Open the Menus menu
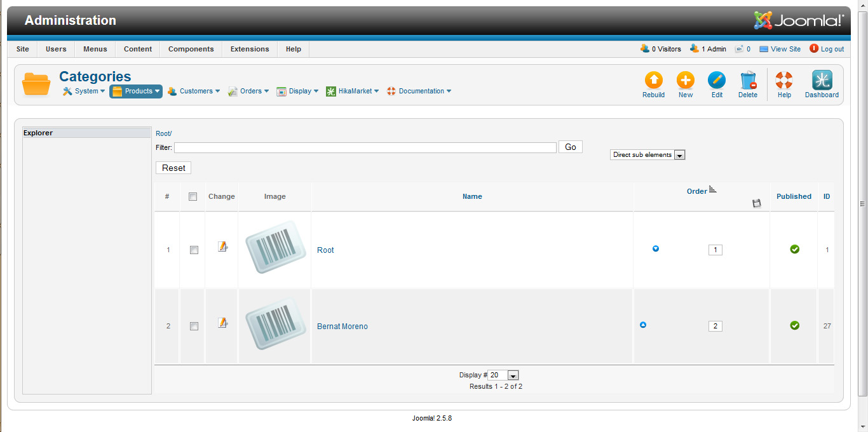This screenshot has height=432, width=868. [x=95, y=49]
